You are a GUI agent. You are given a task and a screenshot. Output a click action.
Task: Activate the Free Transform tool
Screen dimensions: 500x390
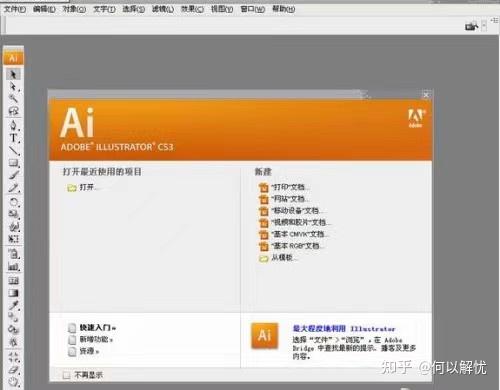13,239
